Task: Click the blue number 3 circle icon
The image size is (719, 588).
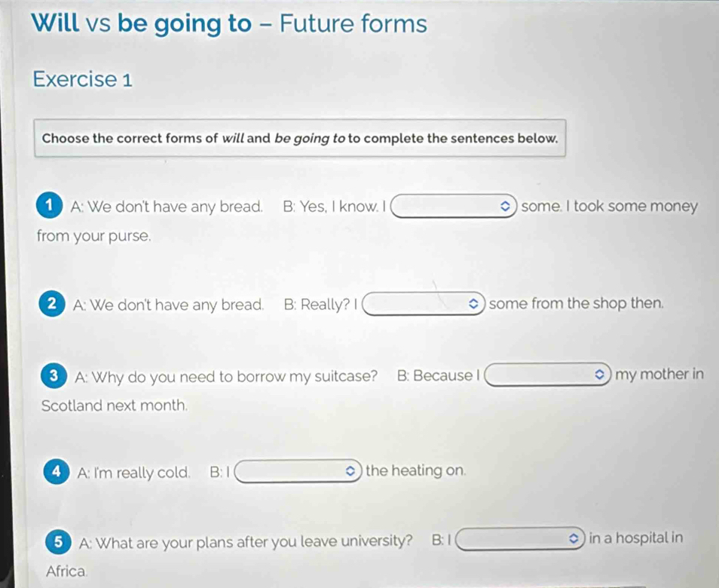Action: (x=54, y=376)
